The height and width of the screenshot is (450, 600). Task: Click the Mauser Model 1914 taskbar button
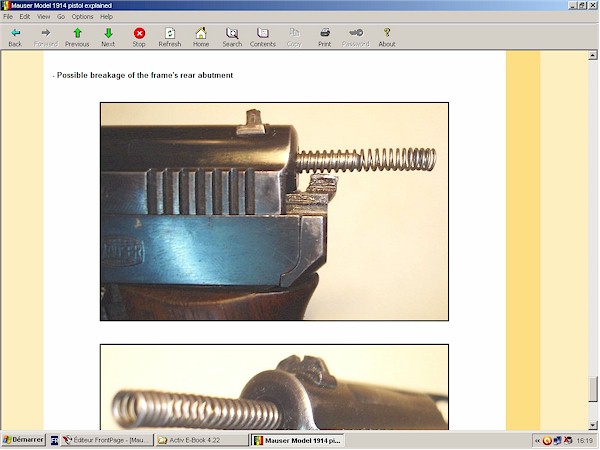(x=297, y=440)
